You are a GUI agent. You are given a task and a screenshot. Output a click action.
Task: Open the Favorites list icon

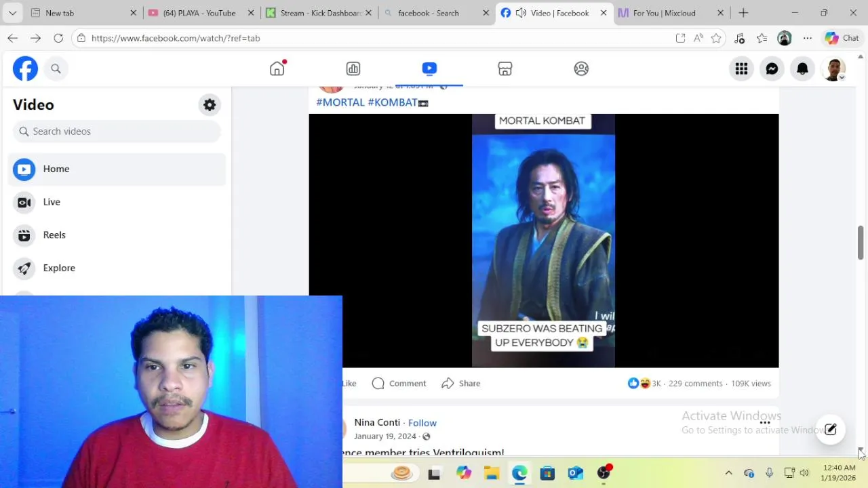(x=762, y=39)
